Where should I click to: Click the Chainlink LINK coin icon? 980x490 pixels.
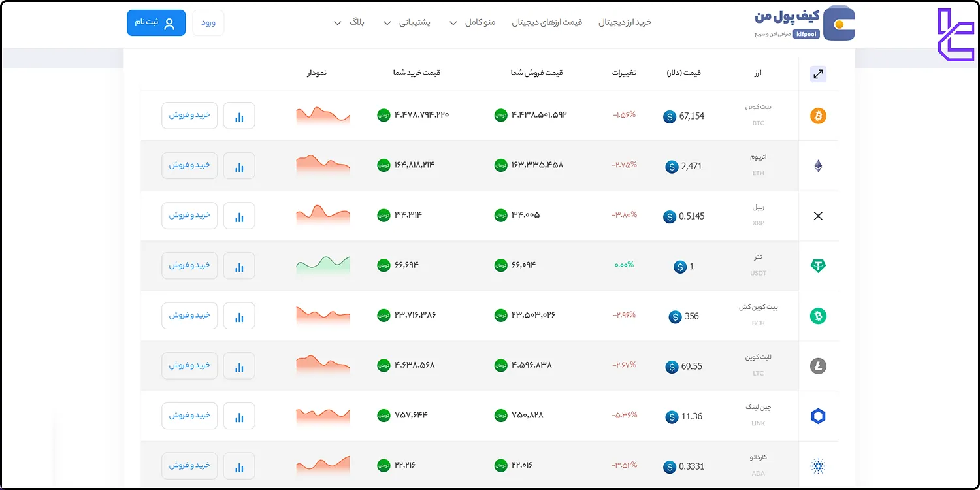click(x=818, y=416)
